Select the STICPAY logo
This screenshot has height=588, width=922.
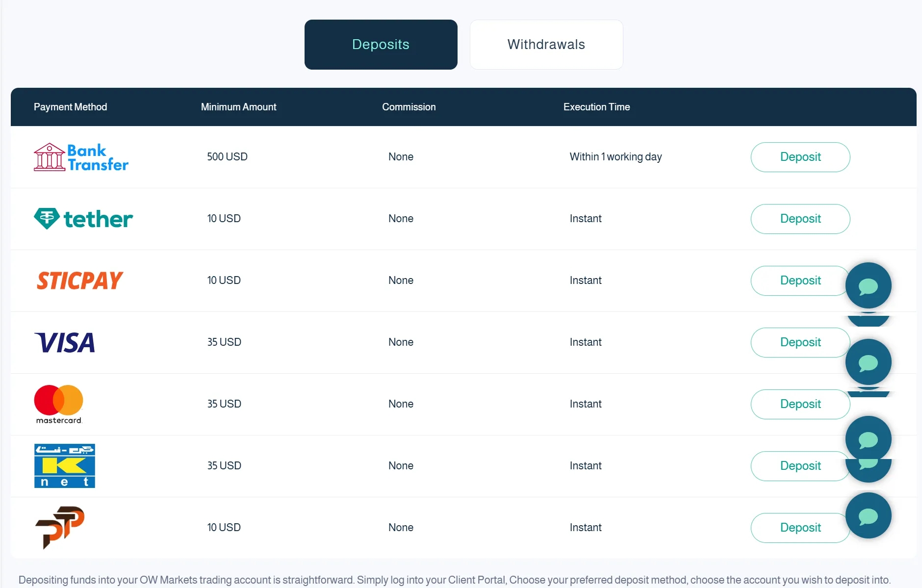click(80, 281)
